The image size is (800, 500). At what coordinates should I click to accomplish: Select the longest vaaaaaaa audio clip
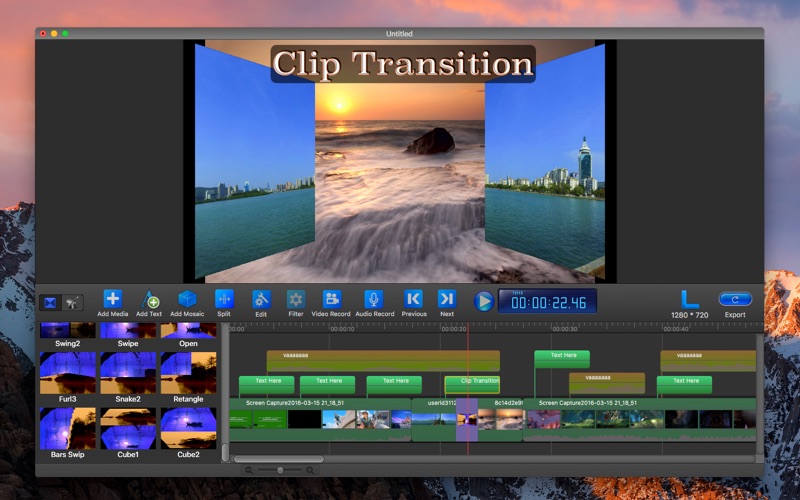[383, 361]
